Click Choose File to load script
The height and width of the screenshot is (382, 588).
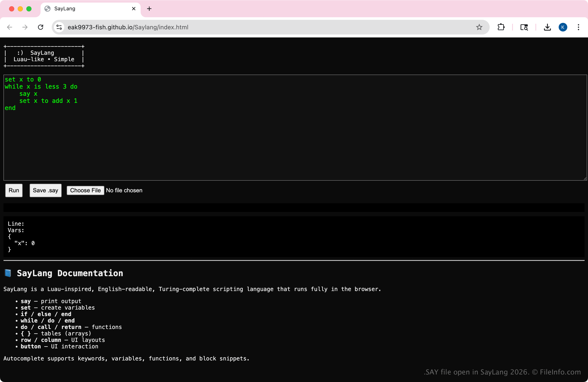(x=85, y=190)
